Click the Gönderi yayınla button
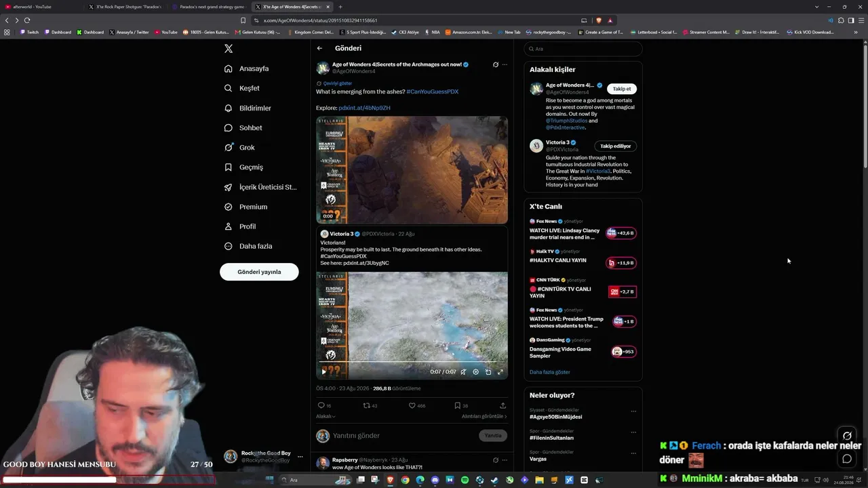The width and height of the screenshot is (868, 488). 259,272
